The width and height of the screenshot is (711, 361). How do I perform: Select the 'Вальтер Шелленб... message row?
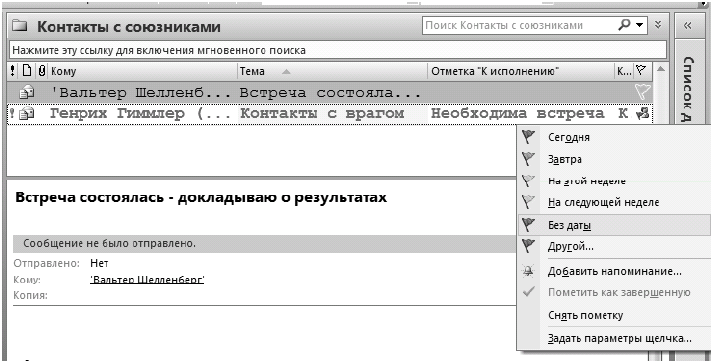click(x=331, y=93)
